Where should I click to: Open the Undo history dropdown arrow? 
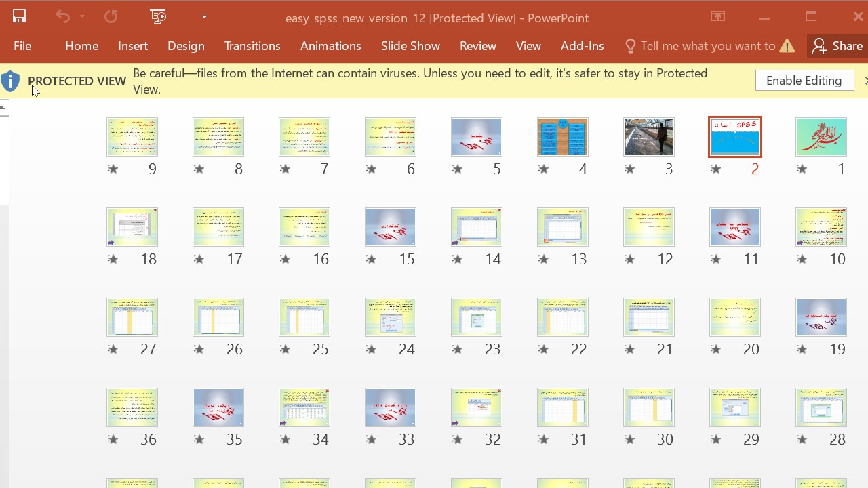point(82,17)
